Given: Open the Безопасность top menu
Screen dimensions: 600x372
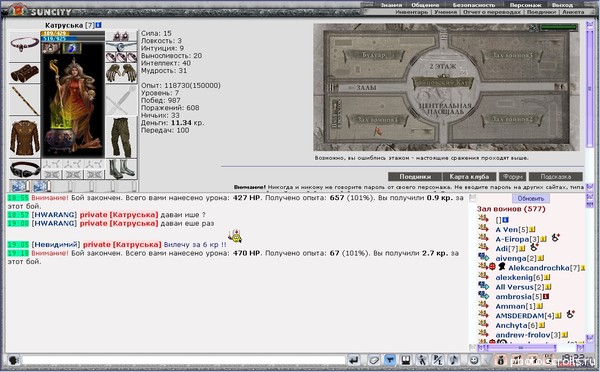Looking at the screenshot, I should (474, 5).
